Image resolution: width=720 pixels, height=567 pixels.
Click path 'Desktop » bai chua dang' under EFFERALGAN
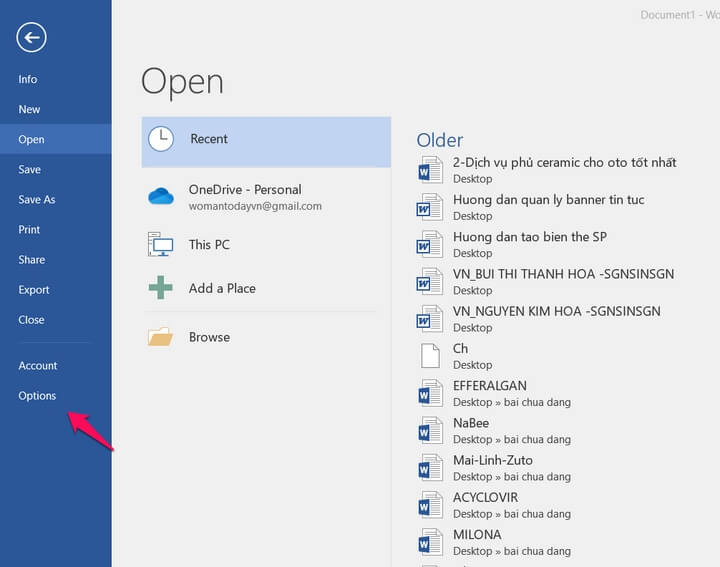pyautogui.click(x=512, y=402)
